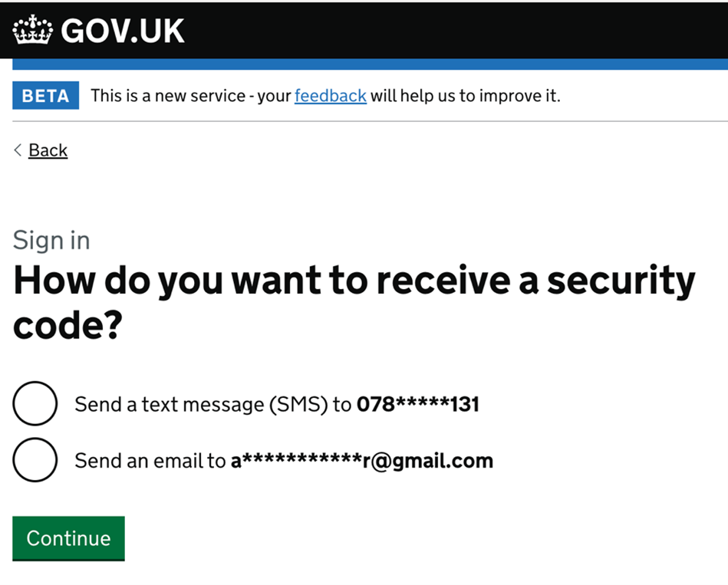This screenshot has height=585, width=728.
Task: Click "will help us to improve it" text
Action: (x=465, y=96)
